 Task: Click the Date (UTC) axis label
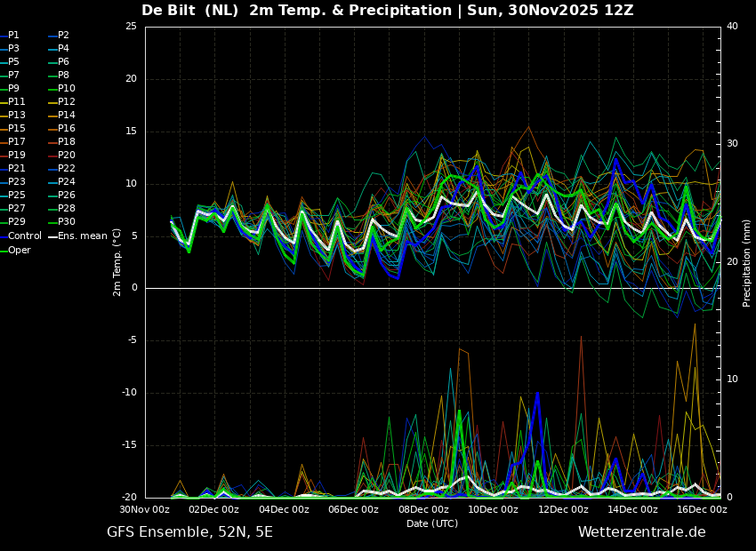pyautogui.click(x=432, y=523)
